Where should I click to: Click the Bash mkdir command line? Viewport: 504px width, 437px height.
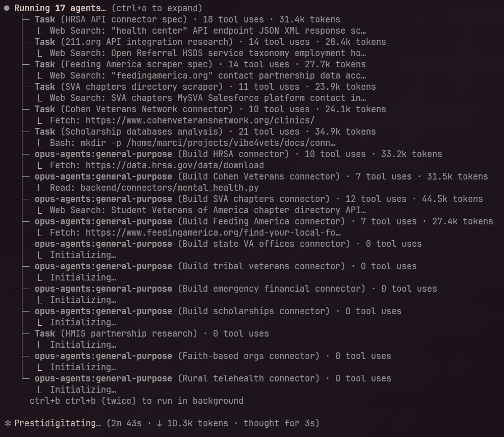pos(192,143)
